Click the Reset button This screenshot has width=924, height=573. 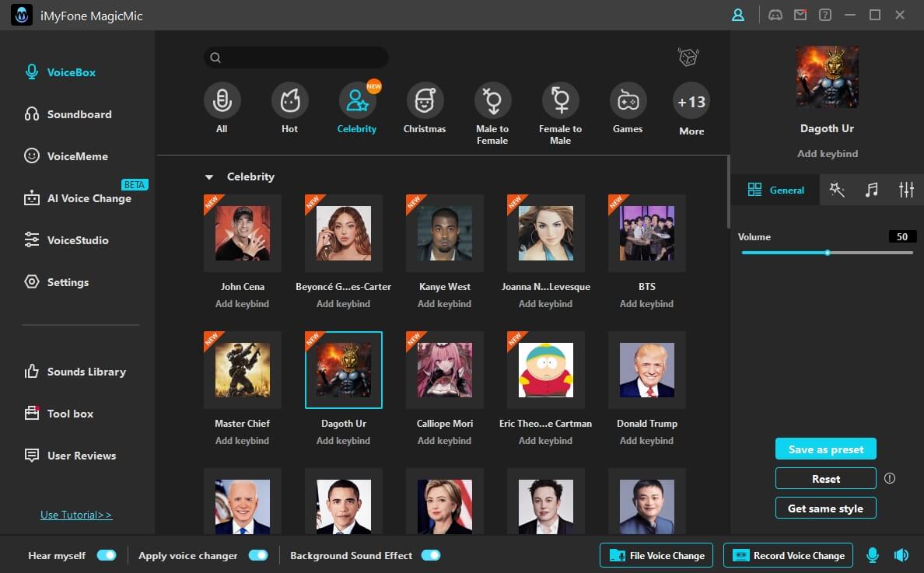coord(825,478)
